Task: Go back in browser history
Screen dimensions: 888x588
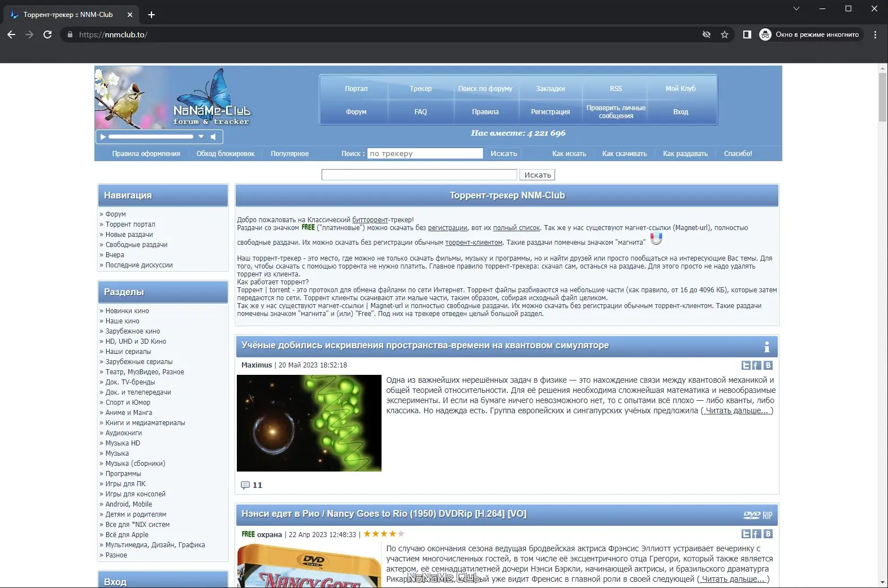Action: tap(11, 34)
